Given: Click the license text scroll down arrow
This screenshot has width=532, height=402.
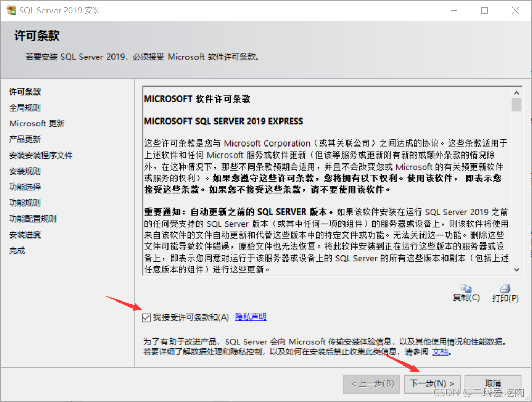Looking at the screenshot, I should [x=516, y=270].
